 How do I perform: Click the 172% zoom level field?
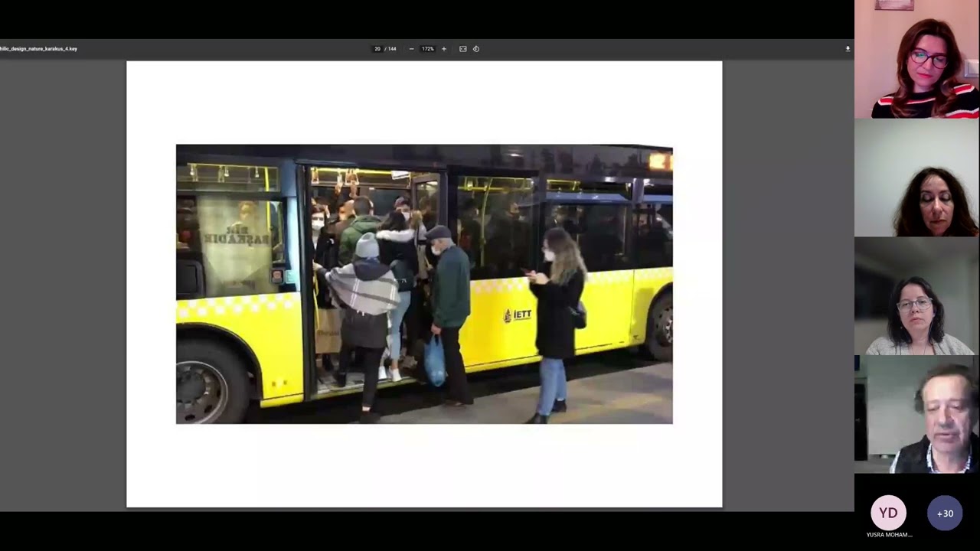click(427, 49)
